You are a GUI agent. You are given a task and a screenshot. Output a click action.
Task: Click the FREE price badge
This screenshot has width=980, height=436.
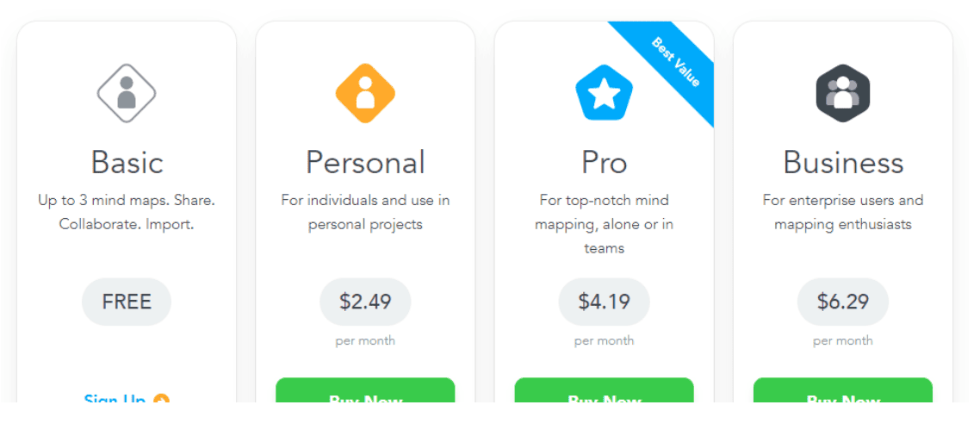127,302
